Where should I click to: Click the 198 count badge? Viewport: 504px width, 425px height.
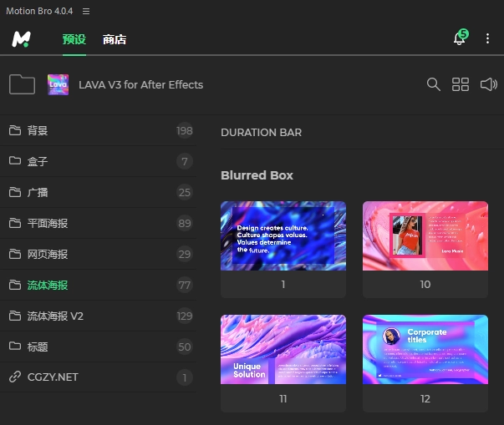(x=185, y=130)
